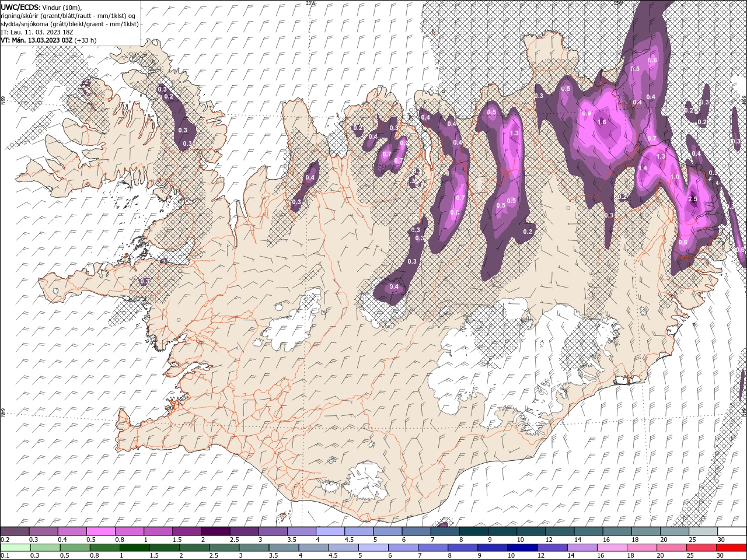The height and width of the screenshot is (560, 747).
Task: Pick light pink swatch above 16 in lower legend
Action: [611, 548]
